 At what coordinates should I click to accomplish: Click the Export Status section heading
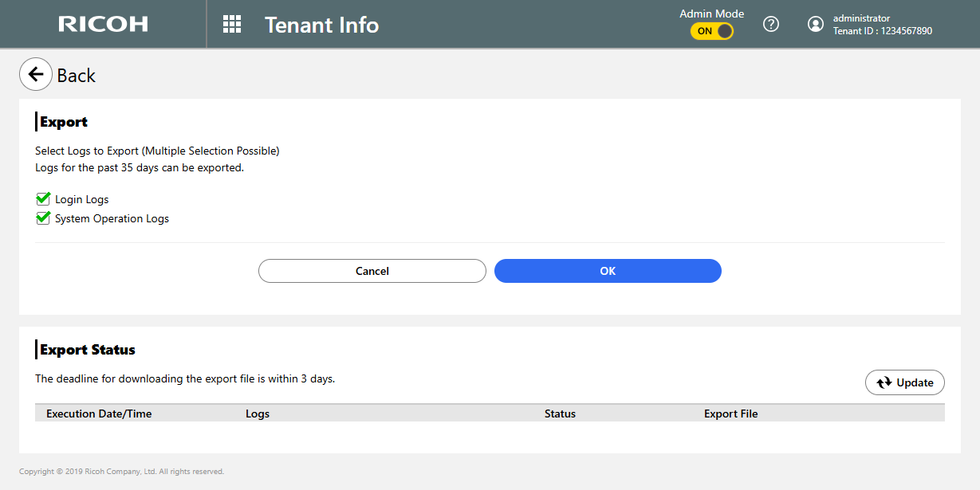88,350
